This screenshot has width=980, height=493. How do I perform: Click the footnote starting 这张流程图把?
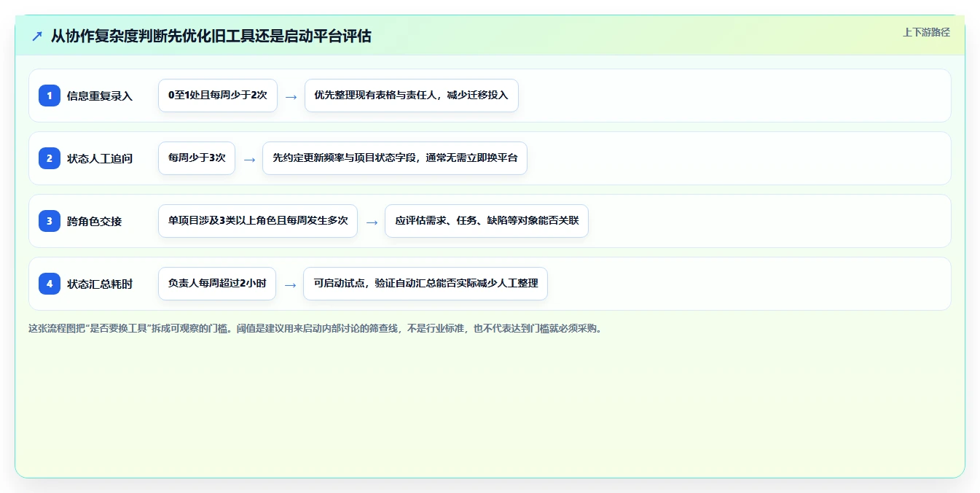pyautogui.click(x=317, y=328)
